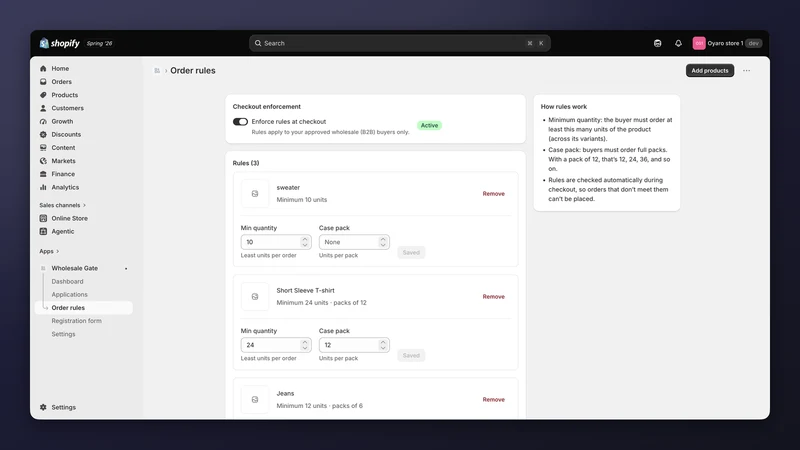The height and width of the screenshot is (450, 800).
Task: Select Order rules in the sidebar
Action: (x=84, y=308)
